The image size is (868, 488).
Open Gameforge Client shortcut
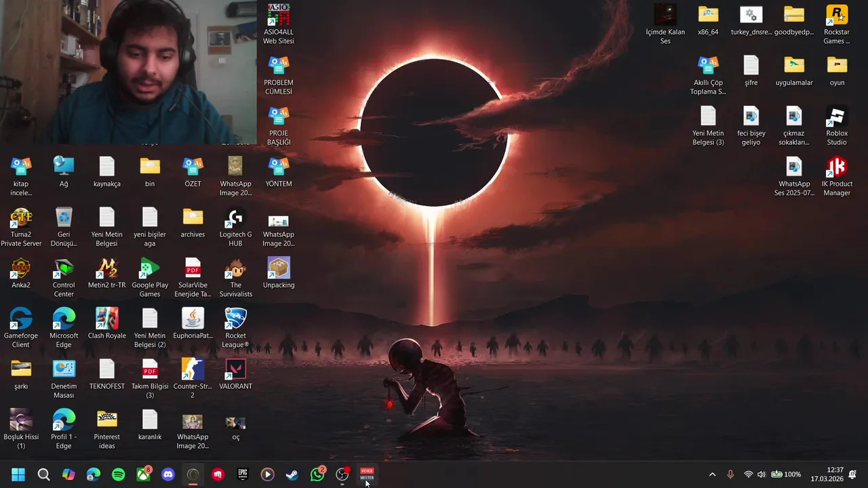(x=21, y=328)
